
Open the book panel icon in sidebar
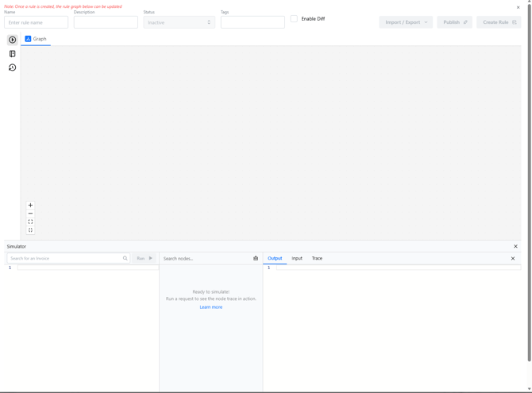pyautogui.click(x=12, y=54)
